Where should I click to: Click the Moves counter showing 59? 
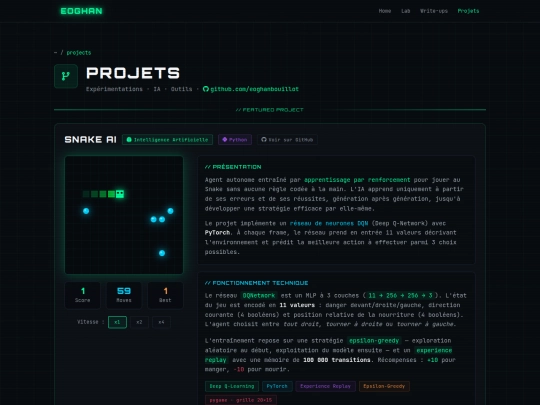(124, 295)
